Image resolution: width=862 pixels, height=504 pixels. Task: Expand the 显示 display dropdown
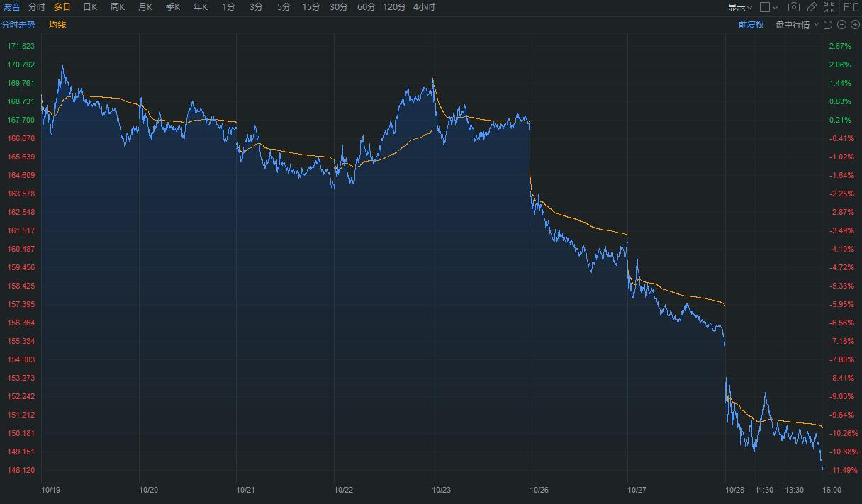click(740, 7)
